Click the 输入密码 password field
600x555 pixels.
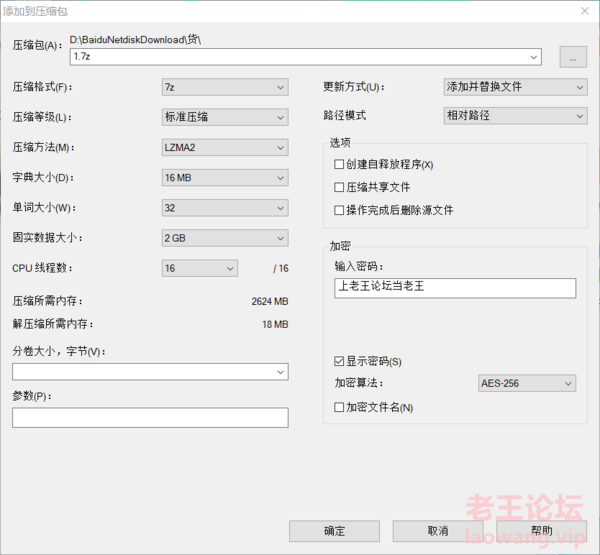[455, 288]
